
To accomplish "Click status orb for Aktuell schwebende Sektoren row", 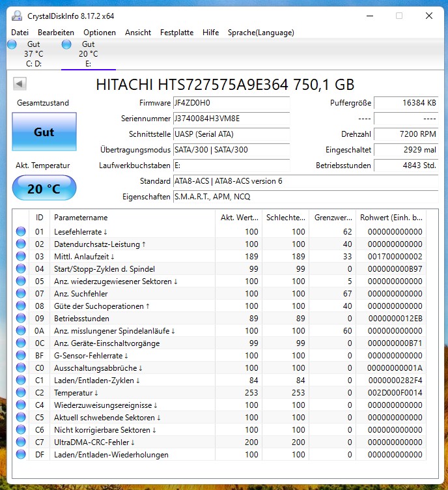I will 21,417.
